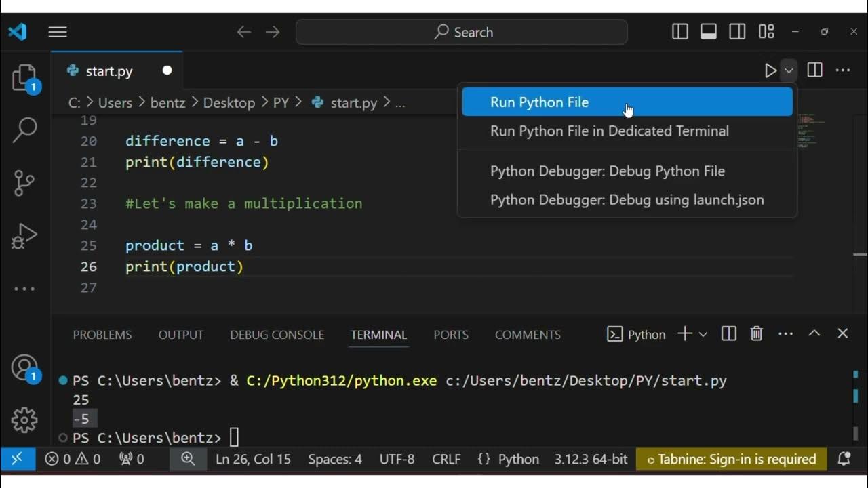Select Run Python File menu item
The height and width of the screenshot is (488, 868).
[627, 102]
